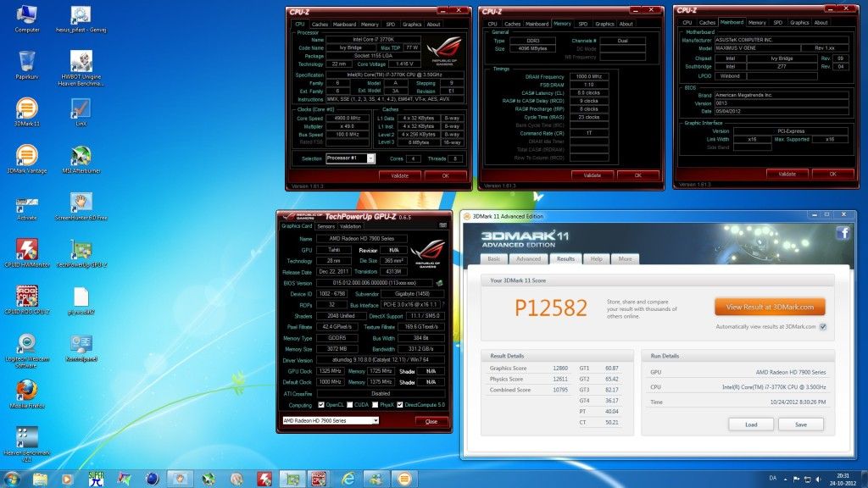Click the Save button in 3DMark 11

point(801,424)
